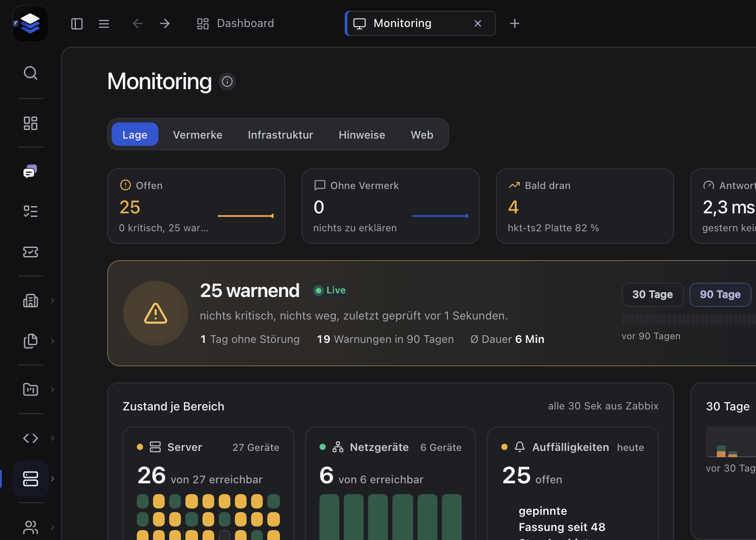Add a new tab with plus
The width and height of the screenshot is (756, 540).
click(x=515, y=23)
